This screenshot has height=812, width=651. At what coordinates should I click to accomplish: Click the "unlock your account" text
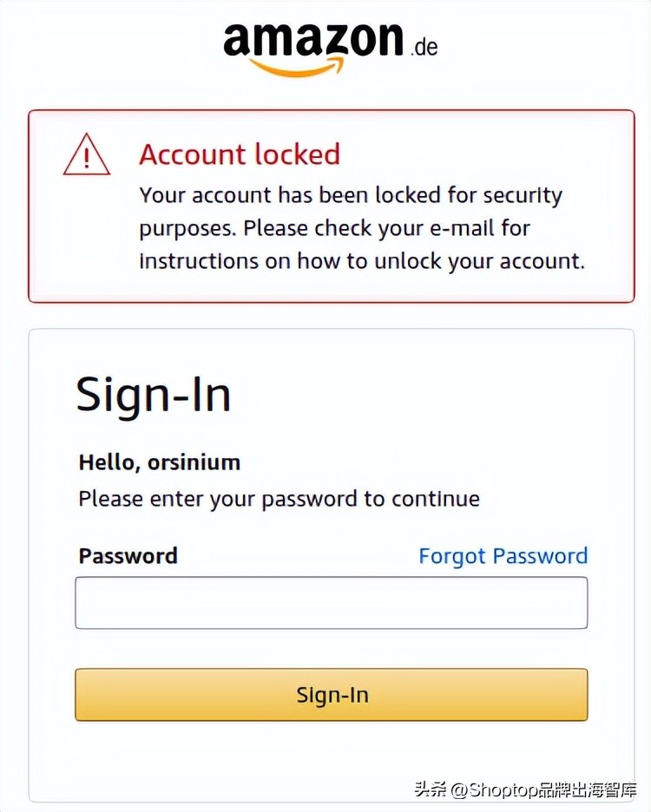pos(491,261)
